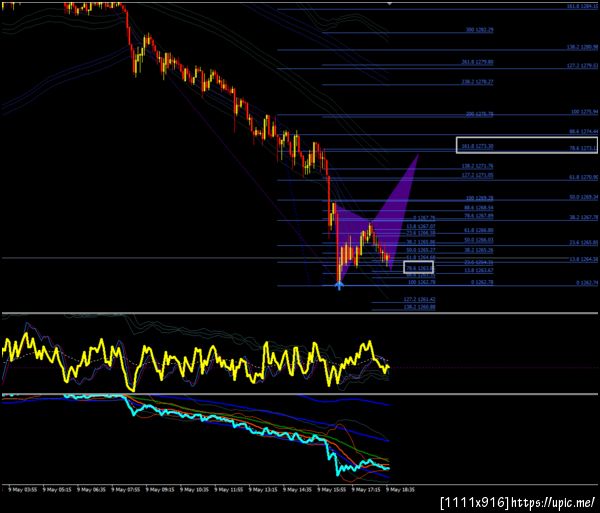Viewport: 600px width, 513px height.
Task: Click the '61.8 1266.80' Fibonacci level label
Action: click(479, 230)
